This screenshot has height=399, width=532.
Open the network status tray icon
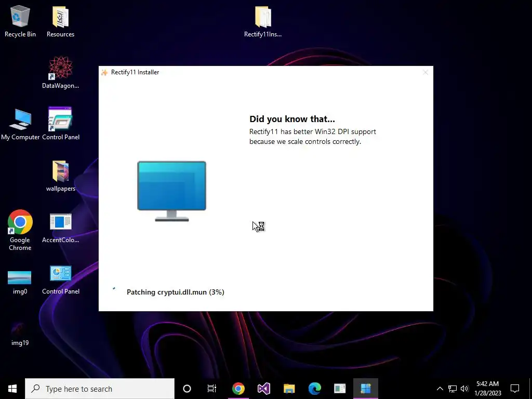click(453, 389)
